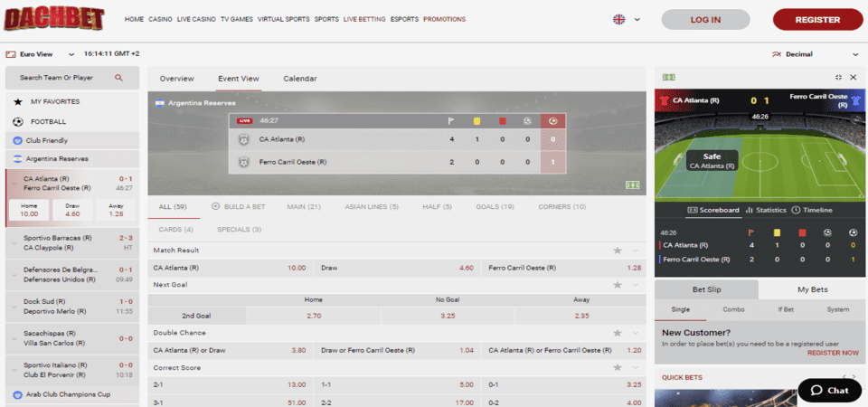Favorite the Double Chance market star

[x=618, y=333]
